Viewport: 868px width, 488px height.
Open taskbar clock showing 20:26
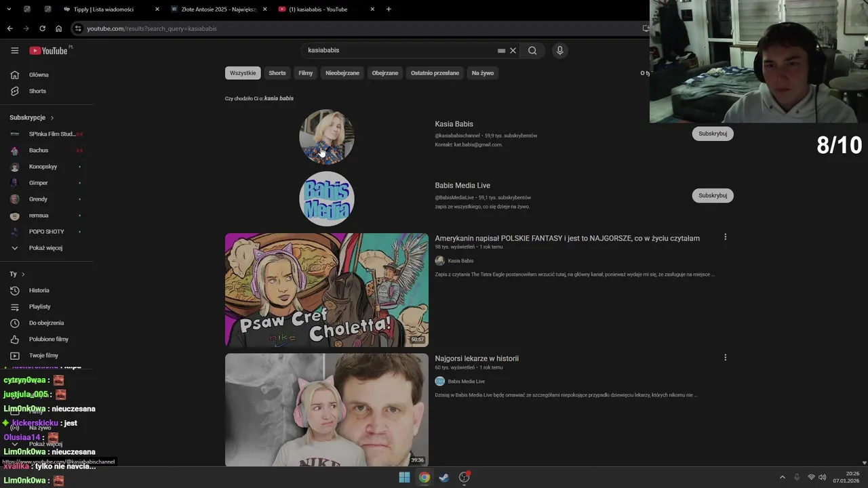[x=848, y=477]
